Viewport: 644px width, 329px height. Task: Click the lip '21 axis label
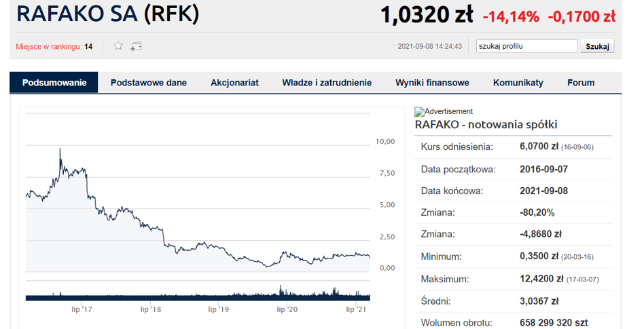click(356, 309)
